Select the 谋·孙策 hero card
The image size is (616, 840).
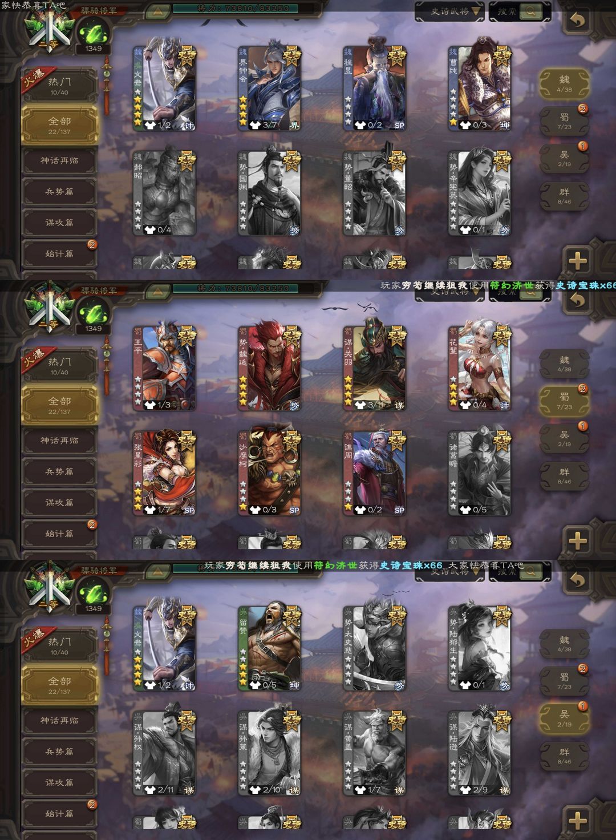[x=270, y=752]
